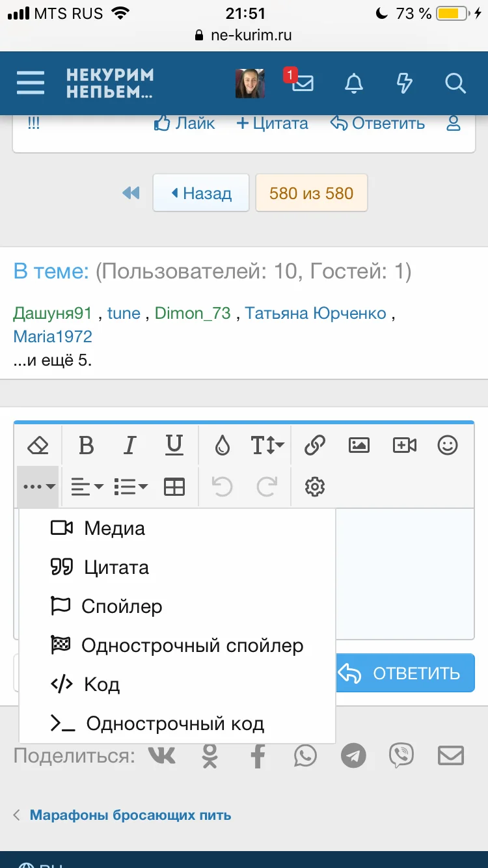The height and width of the screenshot is (868, 488).
Task: Choose Цитата in the dropdown menu
Action: coord(116,567)
